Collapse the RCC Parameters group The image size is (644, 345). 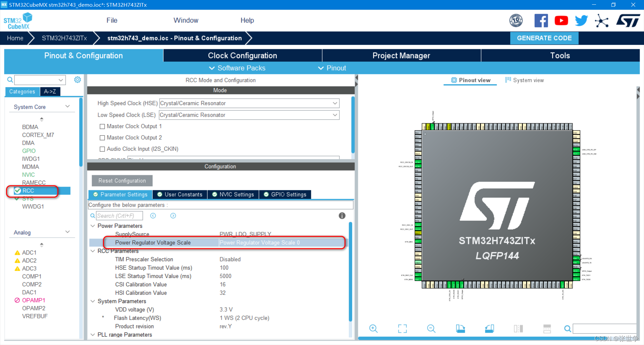click(x=93, y=251)
